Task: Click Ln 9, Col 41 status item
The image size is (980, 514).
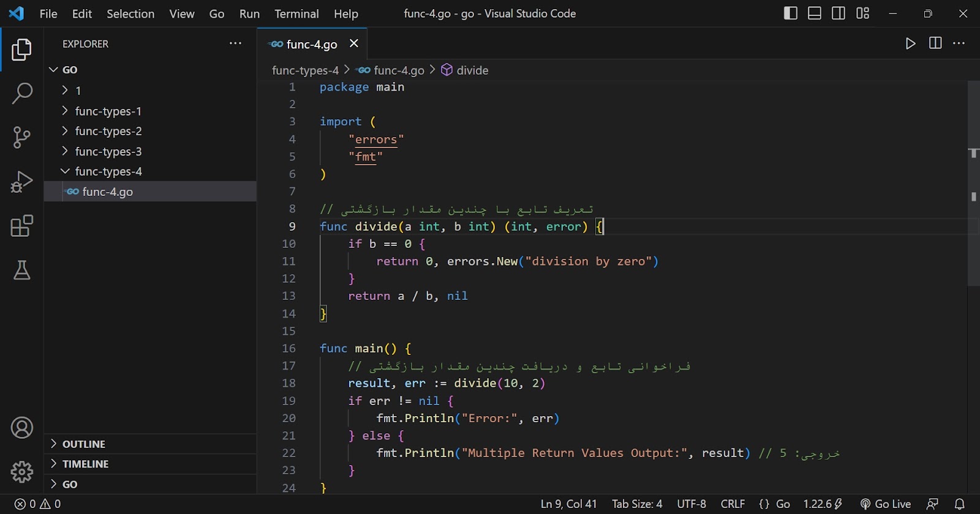Action: click(568, 504)
